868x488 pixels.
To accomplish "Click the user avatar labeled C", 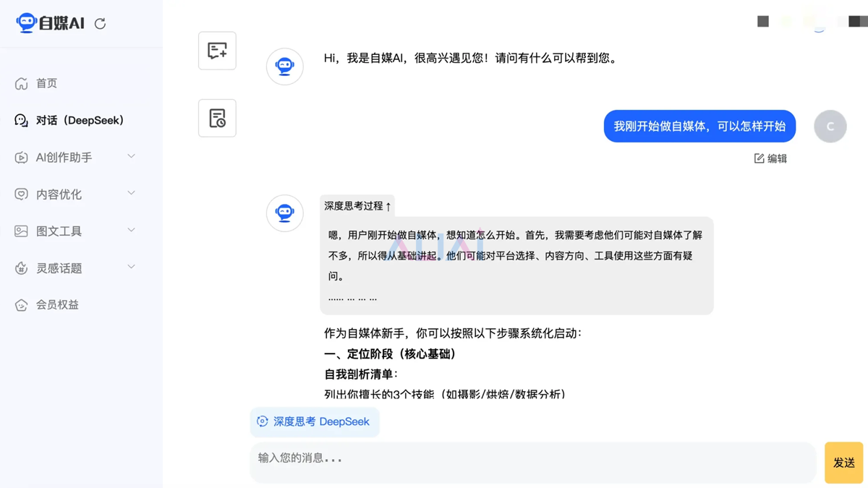I will [830, 127].
